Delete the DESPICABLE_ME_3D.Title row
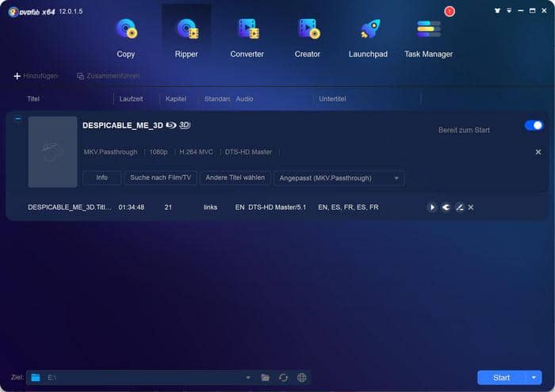The height and width of the screenshot is (392, 555). pyautogui.click(x=471, y=207)
